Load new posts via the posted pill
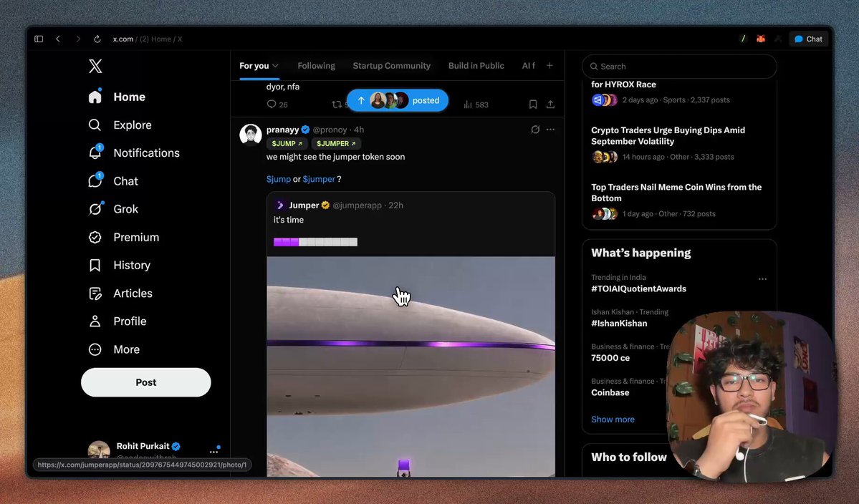The image size is (859, 504). coord(398,101)
